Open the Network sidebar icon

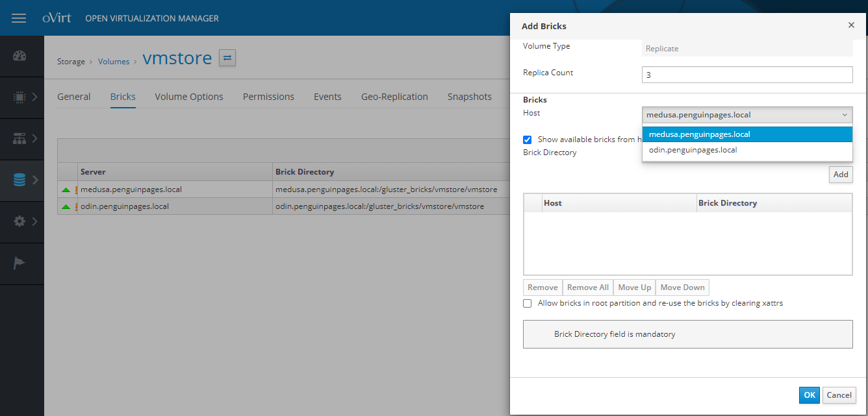point(19,139)
